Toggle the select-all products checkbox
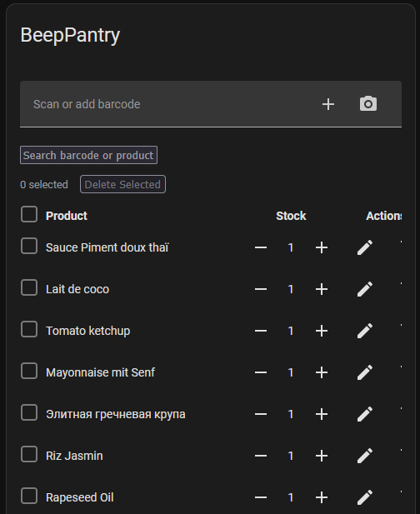 pos(29,214)
